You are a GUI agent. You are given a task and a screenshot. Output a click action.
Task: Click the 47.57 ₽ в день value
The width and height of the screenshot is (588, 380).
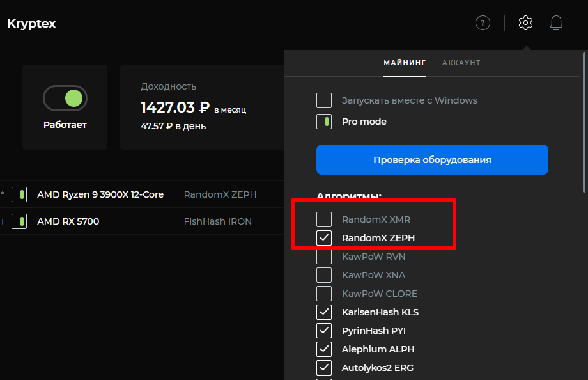pyautogui.click(x=173, y=126)
